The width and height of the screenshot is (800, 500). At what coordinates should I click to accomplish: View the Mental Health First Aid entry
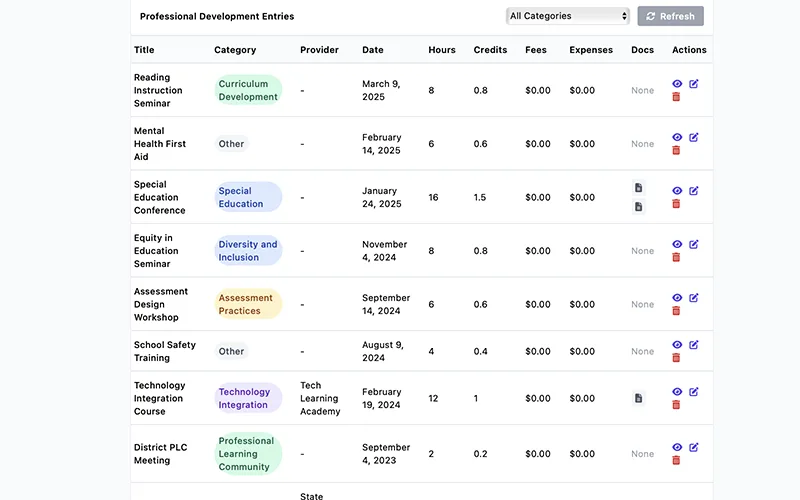tap(677, 137)
